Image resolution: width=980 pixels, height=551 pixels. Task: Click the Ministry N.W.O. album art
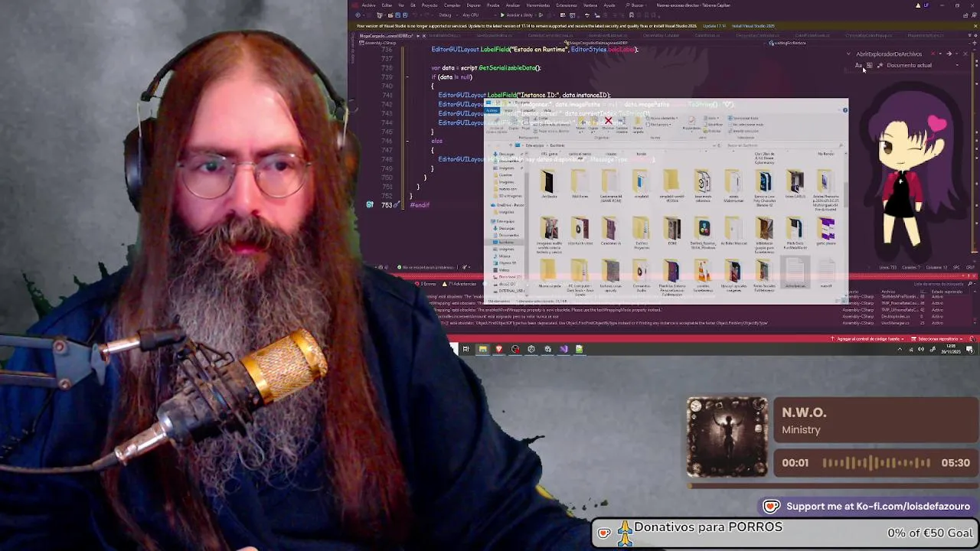727,437
